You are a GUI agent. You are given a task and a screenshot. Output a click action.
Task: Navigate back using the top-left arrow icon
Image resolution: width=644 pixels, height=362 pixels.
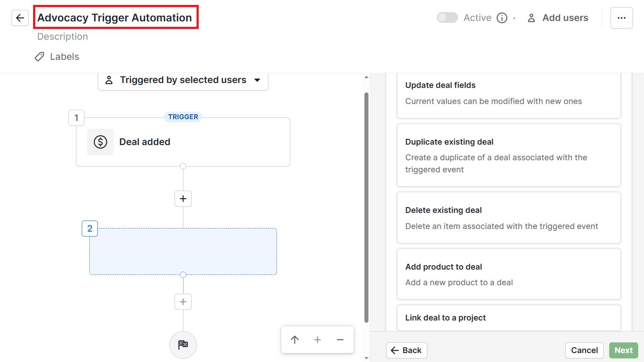(20, 17)
